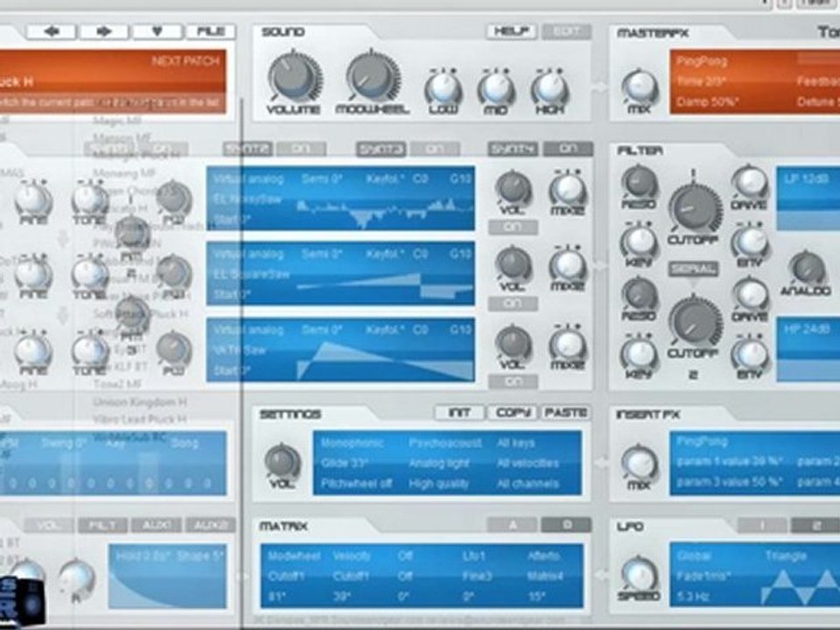Screen dimensions: 840x630
Task: Open the LFO Triangle waveform selector
Action: click(786, 556)
